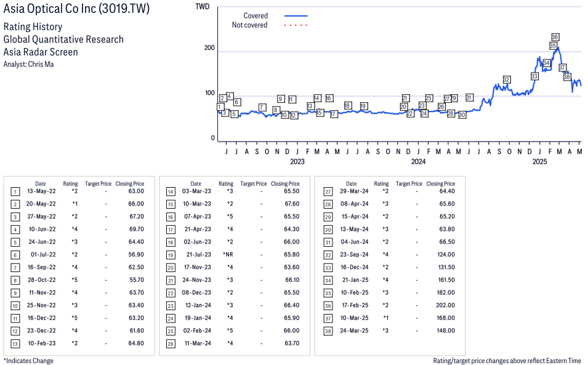This screenshot has width=588, height=365.
Task: Click the date 24-Nov-23 in the table
Action: click(x=197, y=280)
